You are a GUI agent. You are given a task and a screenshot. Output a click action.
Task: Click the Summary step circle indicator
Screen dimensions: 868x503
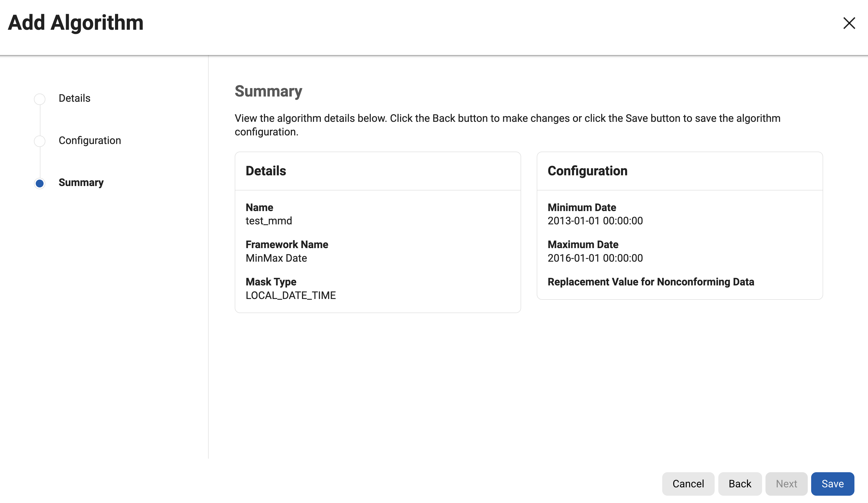[x=40, y=183]
